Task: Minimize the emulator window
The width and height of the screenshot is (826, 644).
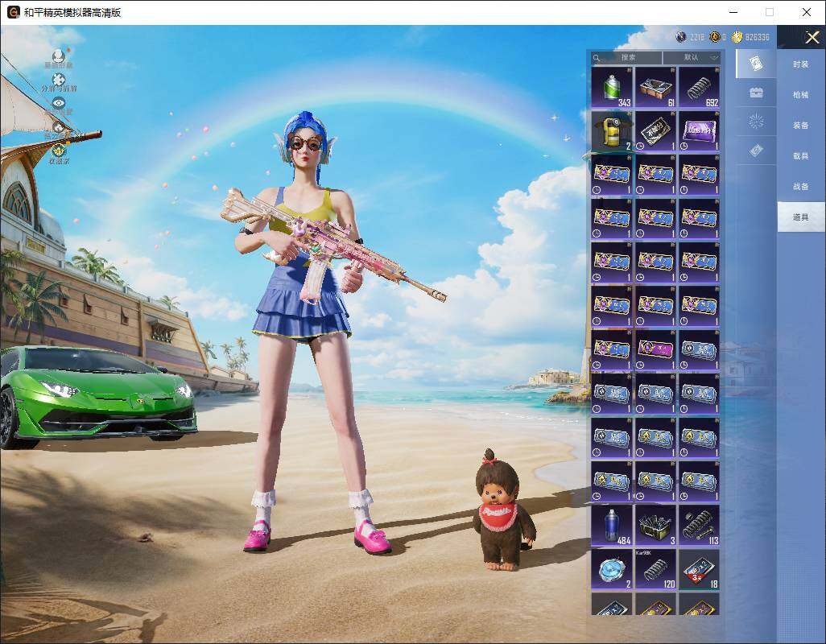Action: point(733,12)
